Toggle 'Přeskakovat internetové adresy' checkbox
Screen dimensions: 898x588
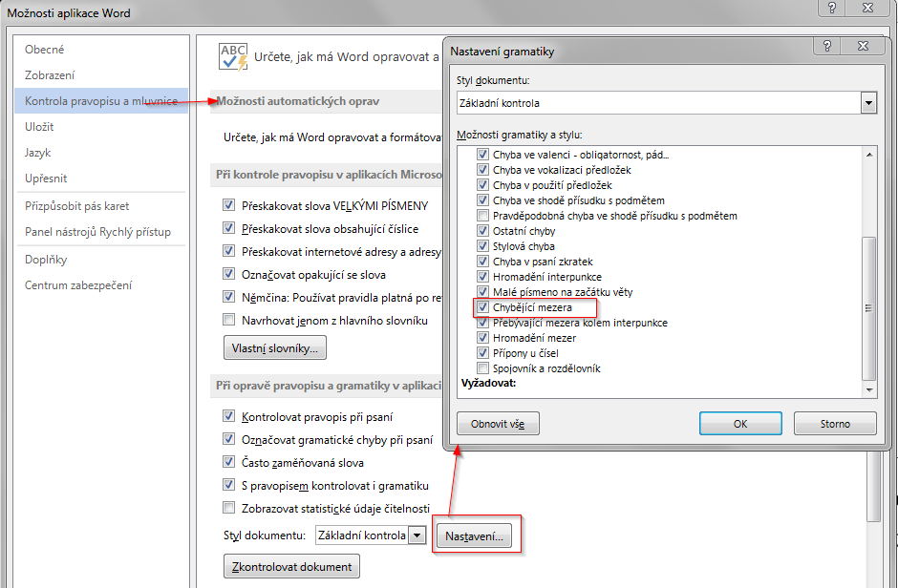(228, 250)
